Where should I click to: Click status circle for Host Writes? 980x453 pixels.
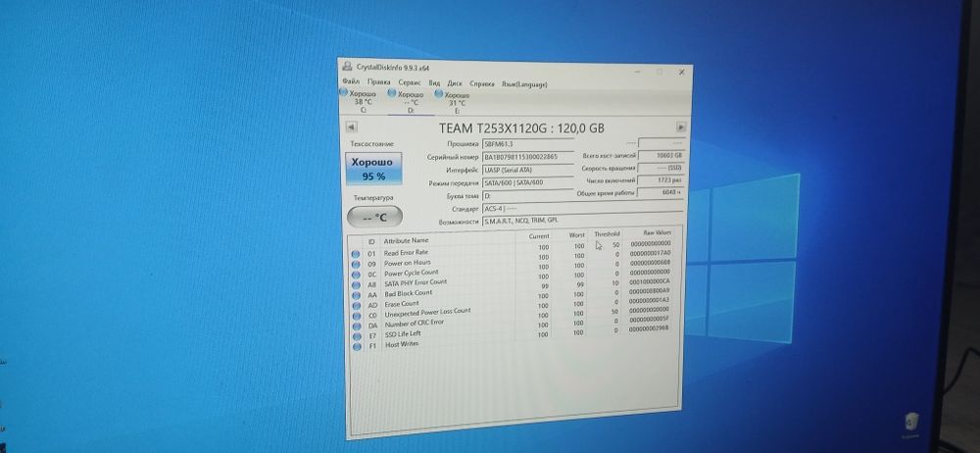click(357, 346)
